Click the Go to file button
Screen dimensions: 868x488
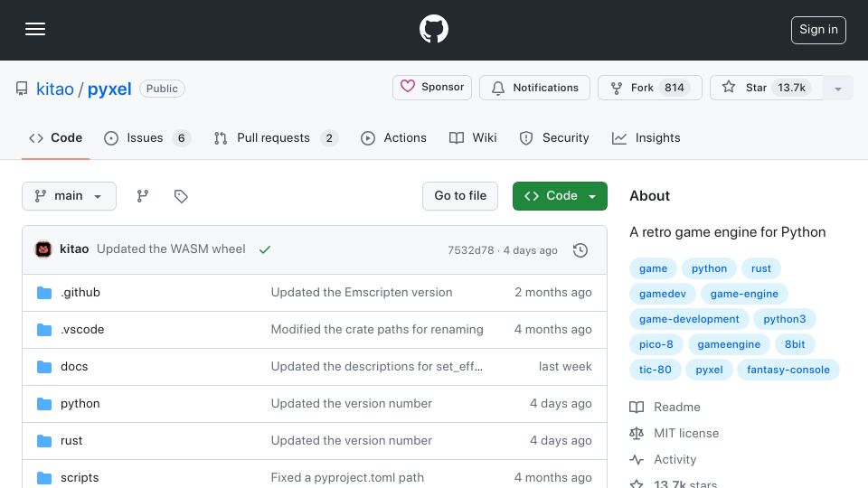(460, 196)
